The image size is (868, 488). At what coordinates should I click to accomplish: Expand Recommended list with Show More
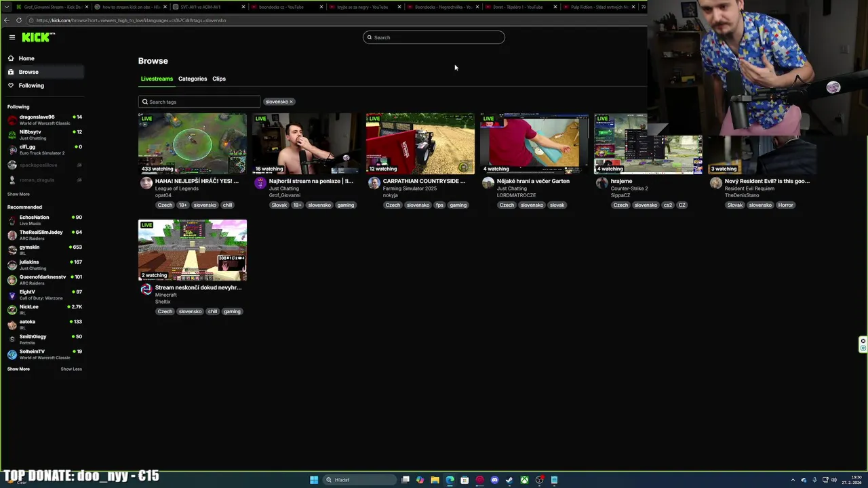[x=18, y=369]
